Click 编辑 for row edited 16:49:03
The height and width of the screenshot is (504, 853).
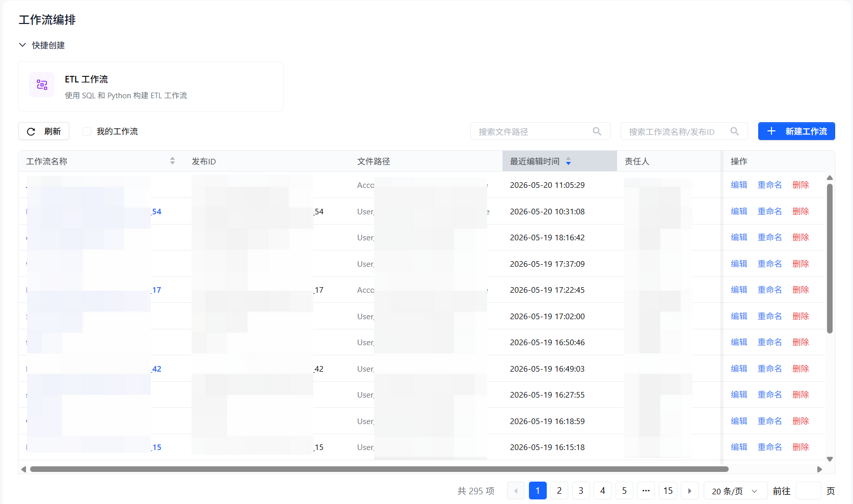tap(739, 369)
